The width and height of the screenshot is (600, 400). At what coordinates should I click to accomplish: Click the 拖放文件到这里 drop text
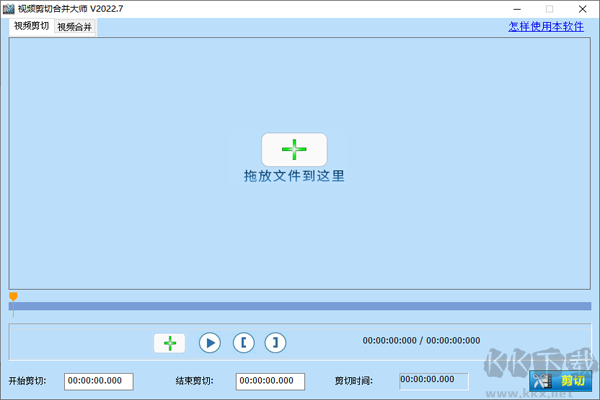tap(294, 176)
